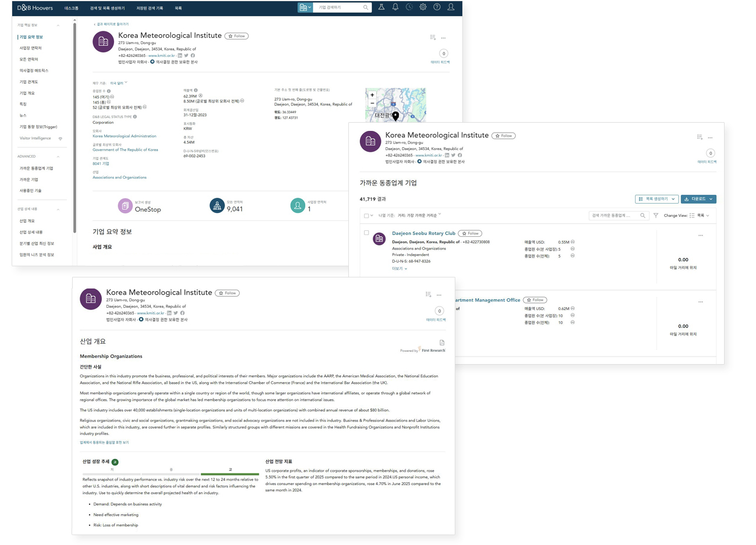Image resolution: width=756 pixels, height=545 pixels.
Task: Toggle the select-all checkbox in results toolbar
Action: 366,216
